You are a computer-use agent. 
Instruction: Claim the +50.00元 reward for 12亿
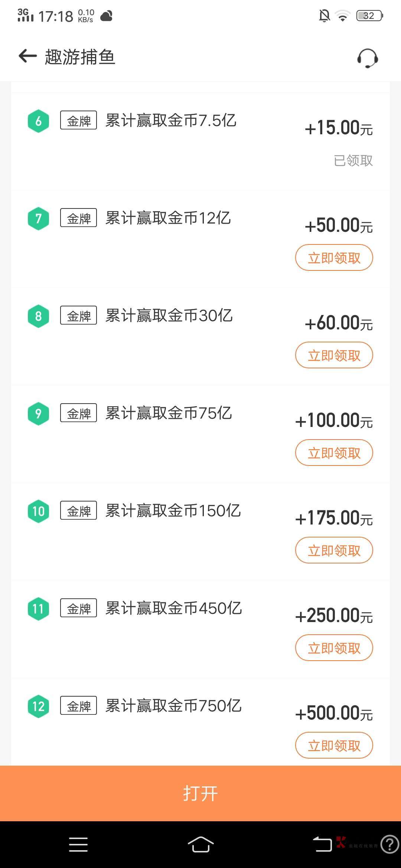334,258
